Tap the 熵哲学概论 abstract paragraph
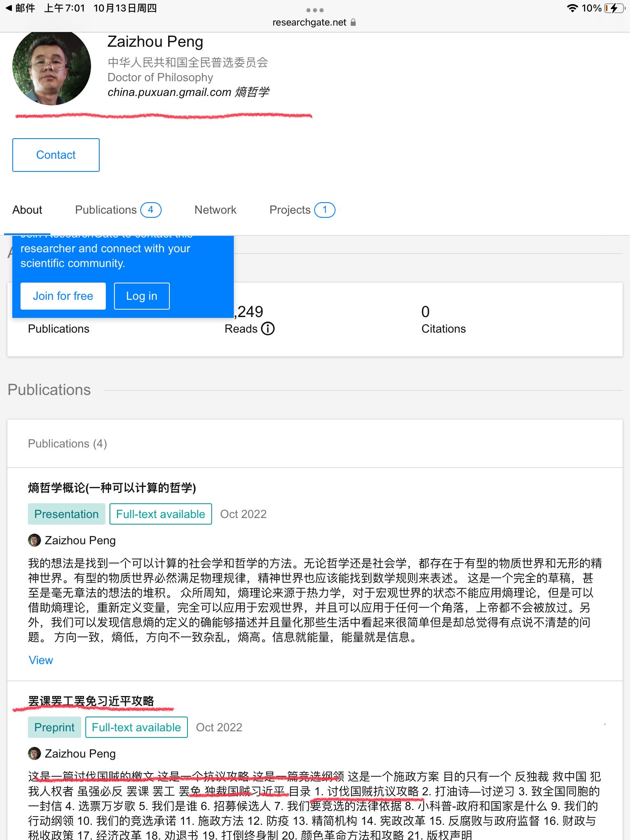The height and width of the screenshot is (840, 630). click(315, 600)
